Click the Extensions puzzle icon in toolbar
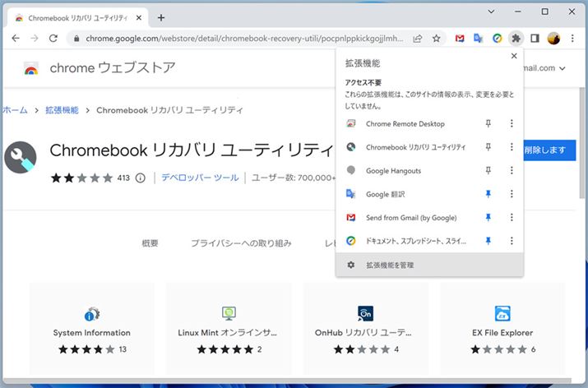The width and height of the screenshot is (588, 388). [x=516, y=38]
